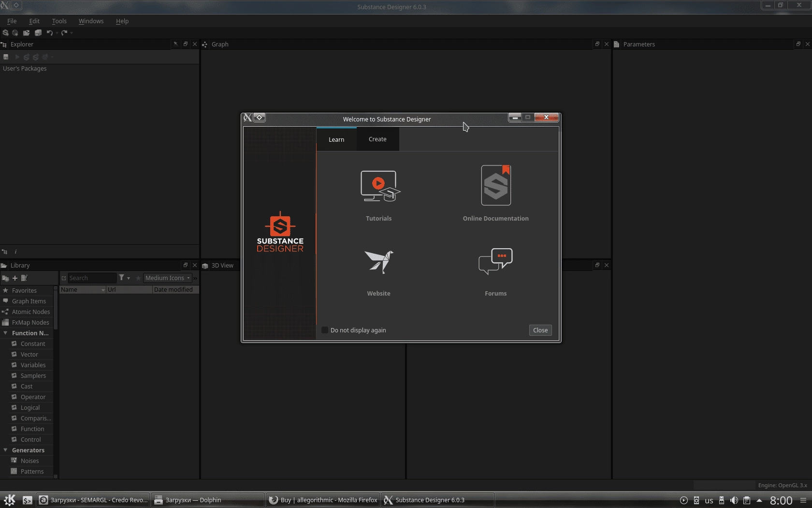This screenshot has width=812, height=508.
Task: Click the media player tray icon
Action: [x=684, y=500]
